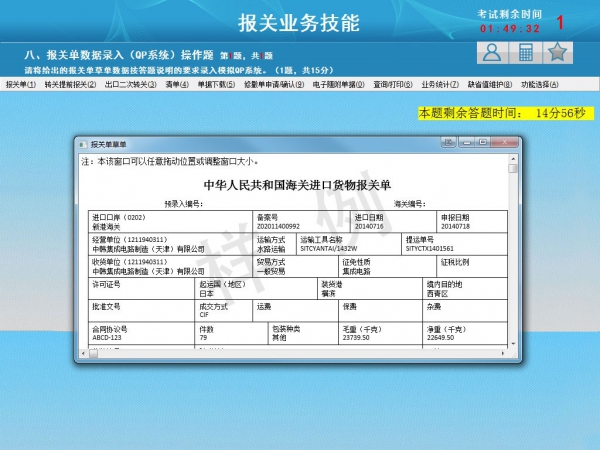The width and height of the screenshot is (600, 450).
Task: Open the 查询/打印(6) menu
Action: point(393,85)
